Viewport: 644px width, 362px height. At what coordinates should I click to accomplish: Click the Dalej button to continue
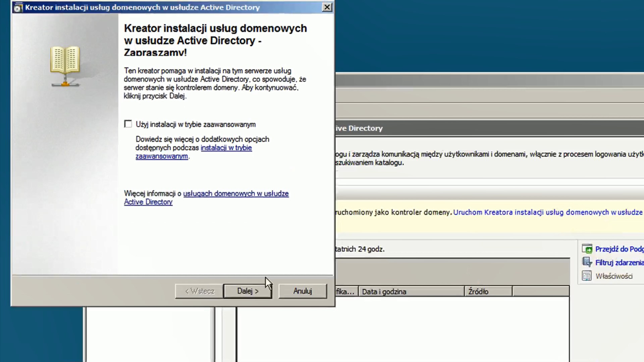(x=248, y=291)
